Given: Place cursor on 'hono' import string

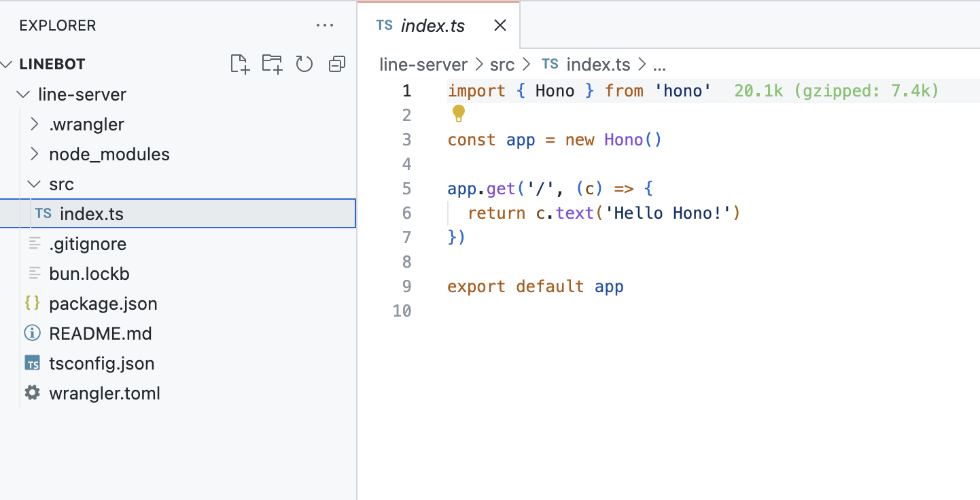Looking at the screenshot, I should click(x=682, y=91).
